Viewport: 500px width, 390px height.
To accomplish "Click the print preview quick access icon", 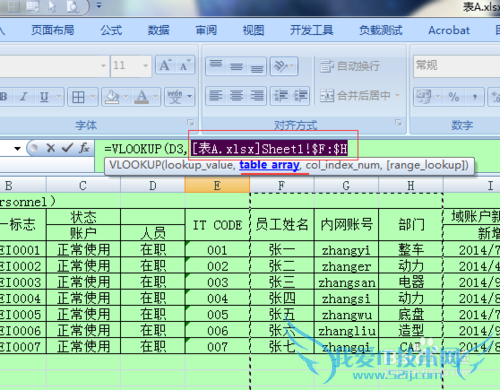I will click(x=72, y=6).
